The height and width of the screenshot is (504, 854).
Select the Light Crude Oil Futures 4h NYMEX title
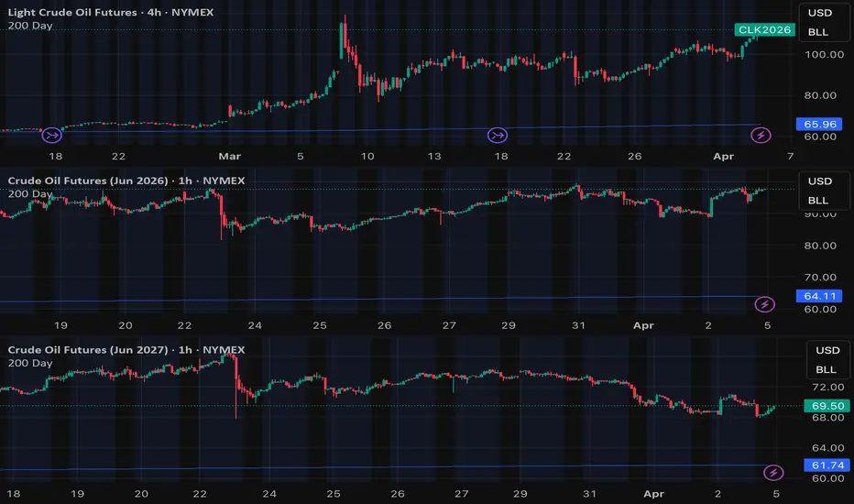tap(111, 12)
